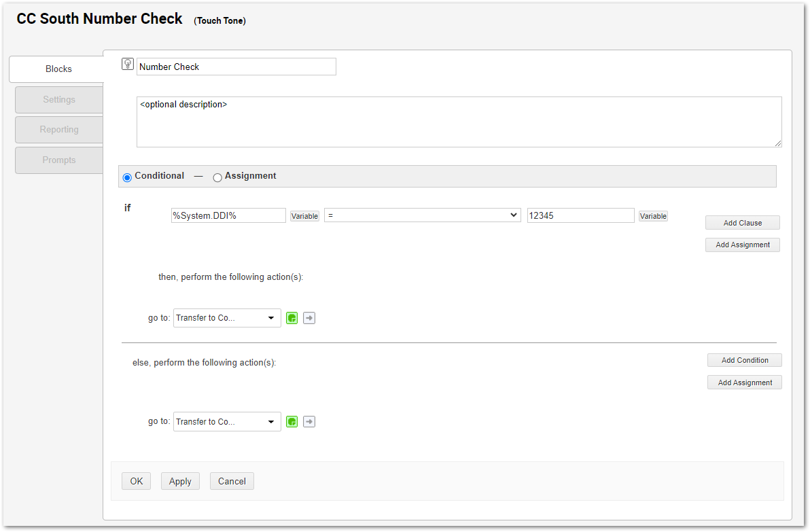This screenshot has height=532, width=810.
Task: Click the green icon in the 'then' go to row
Action: coord(292,318)
